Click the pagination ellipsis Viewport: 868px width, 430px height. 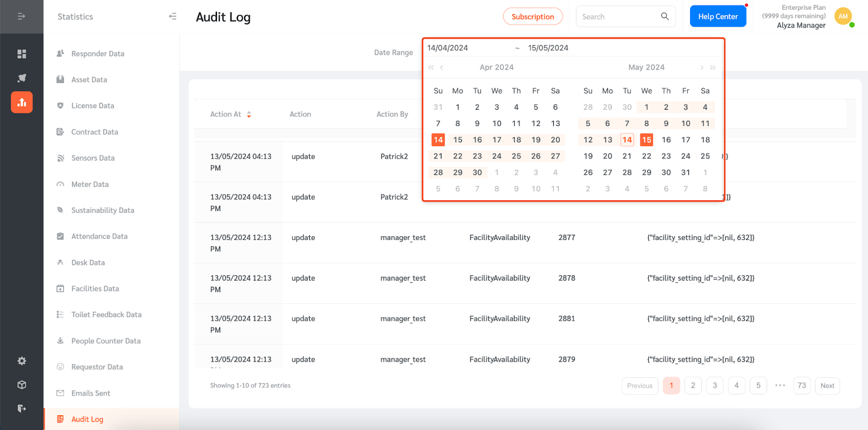pyautogui.click(x=780, y=385)
